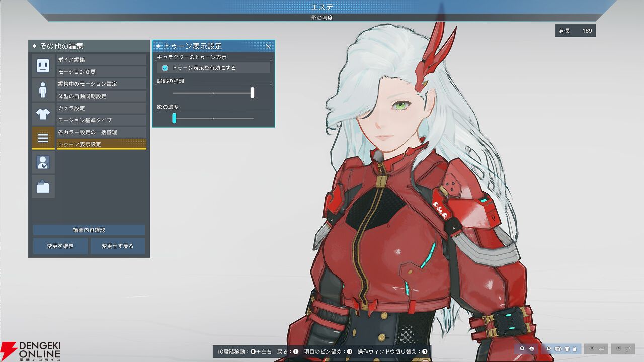Viewport: 644px width, 362px height.
Task: Click the 影の濃度 slider track
Action: pos(213,118)
